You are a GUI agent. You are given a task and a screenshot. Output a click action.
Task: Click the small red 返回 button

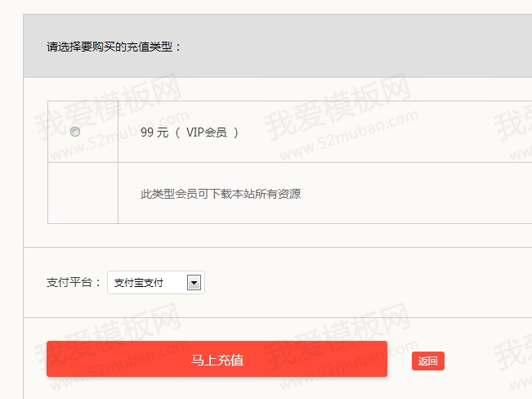pos(428,361)
